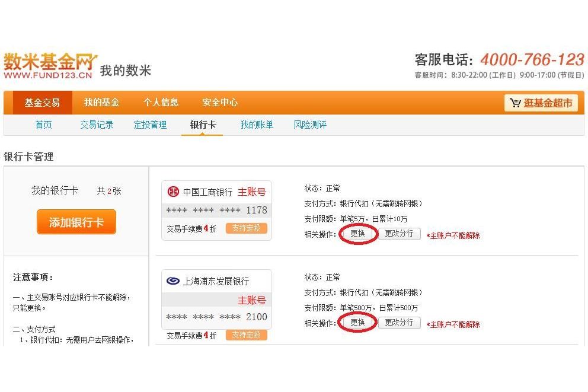Viewport: 588px width, 392px height.
Task: Click 更改分行 for the ICBC card 1178
Action: (399, 233)
